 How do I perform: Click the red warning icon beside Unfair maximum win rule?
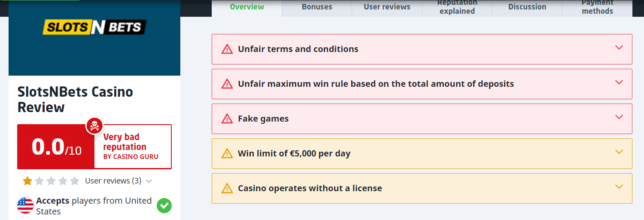(x=227, y=84)
